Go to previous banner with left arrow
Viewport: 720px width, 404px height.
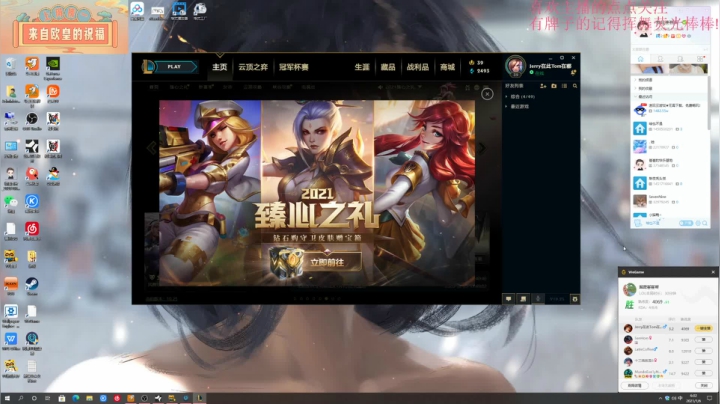point(152,148)
